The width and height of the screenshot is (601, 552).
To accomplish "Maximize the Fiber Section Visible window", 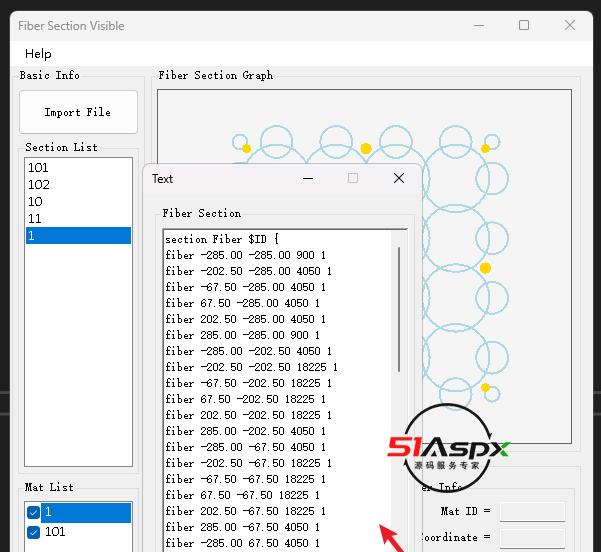I will click(x=524, y=26).
